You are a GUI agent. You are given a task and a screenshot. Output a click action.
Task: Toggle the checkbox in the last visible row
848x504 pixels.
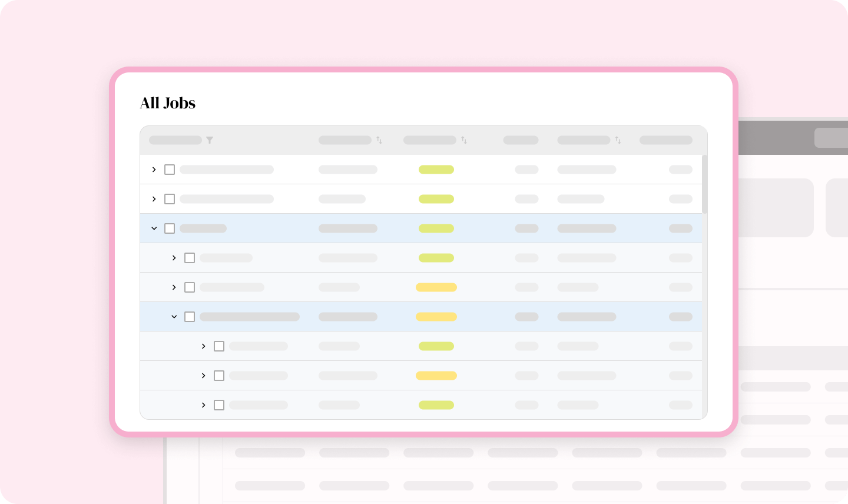pyautogui.click(x=219, y=405)
